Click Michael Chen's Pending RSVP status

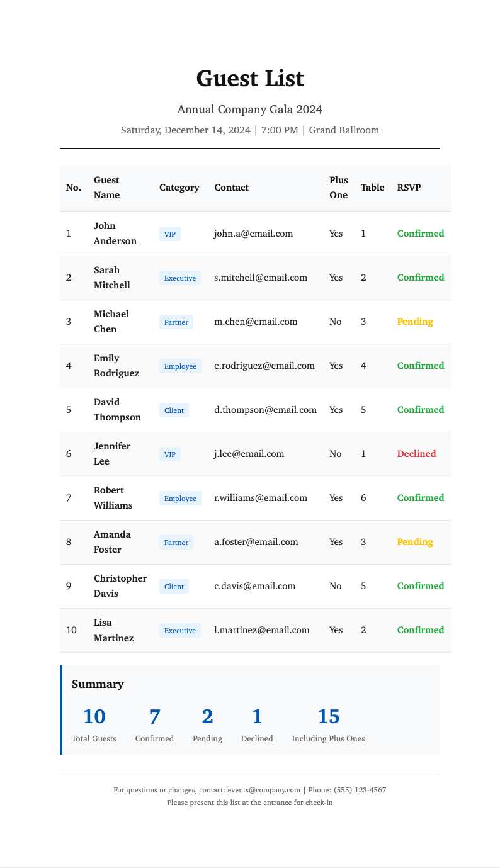(415, 322)
